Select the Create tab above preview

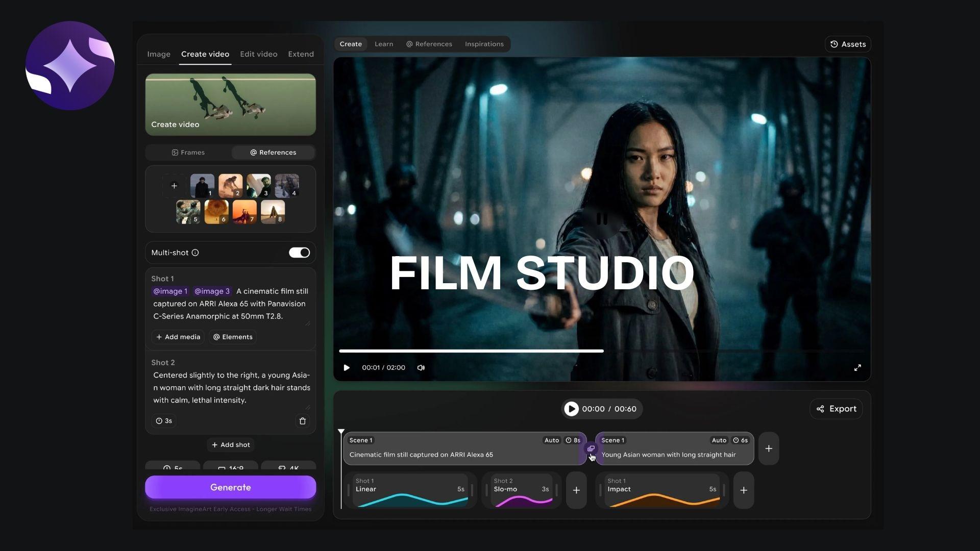pos(351,44)
